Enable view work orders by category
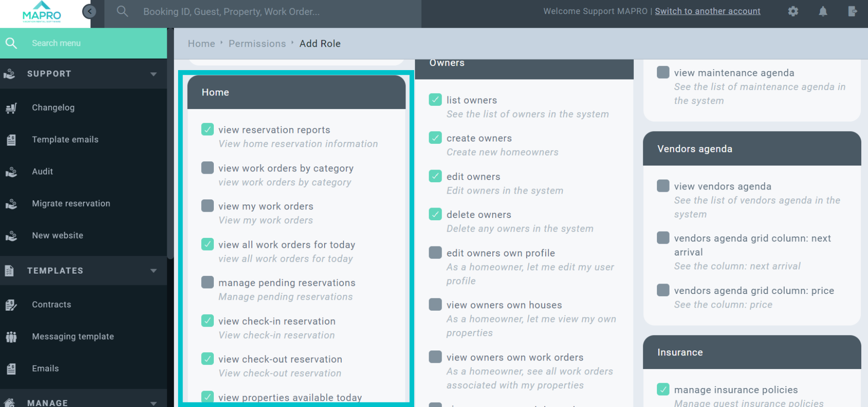The image size is (868, 407). [208, 168]
